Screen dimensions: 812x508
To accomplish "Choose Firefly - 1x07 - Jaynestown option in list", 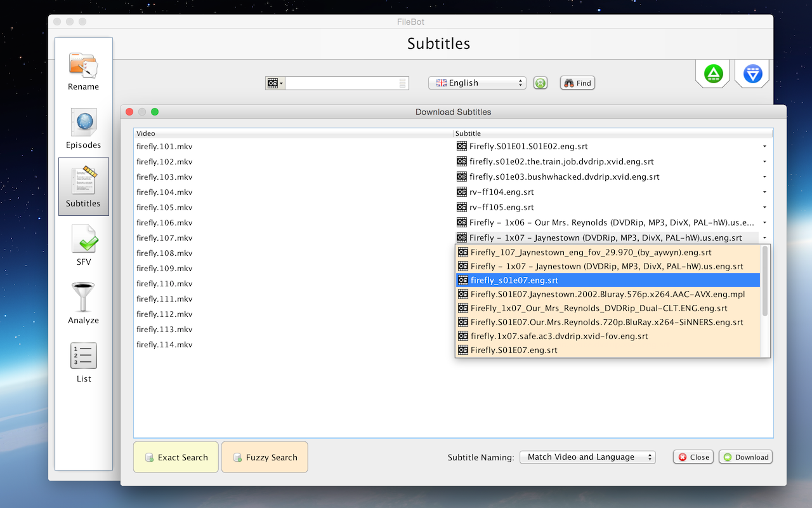I will pos(608,266).
